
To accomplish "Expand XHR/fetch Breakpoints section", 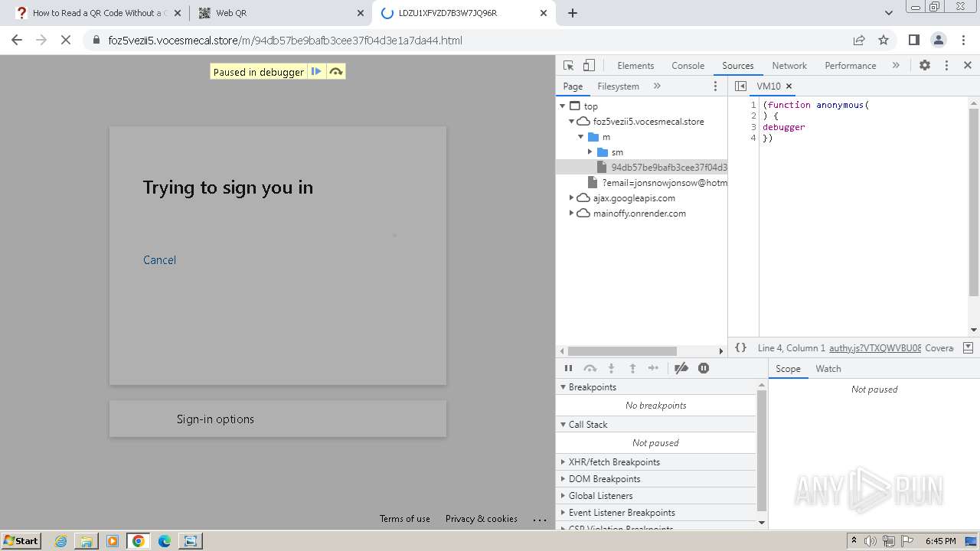I will pyautogui.click(x=655, y=462).
